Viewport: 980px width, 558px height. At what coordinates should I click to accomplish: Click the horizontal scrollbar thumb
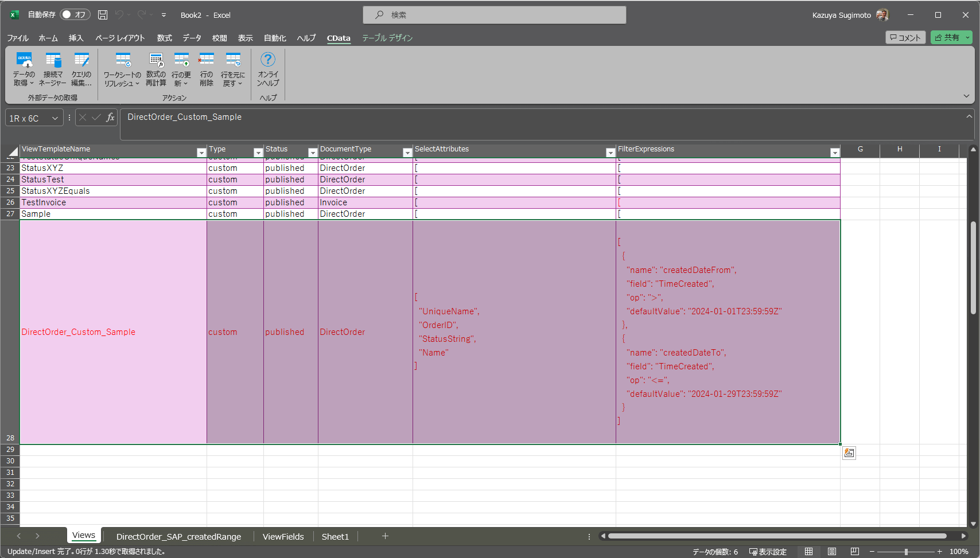777,536
